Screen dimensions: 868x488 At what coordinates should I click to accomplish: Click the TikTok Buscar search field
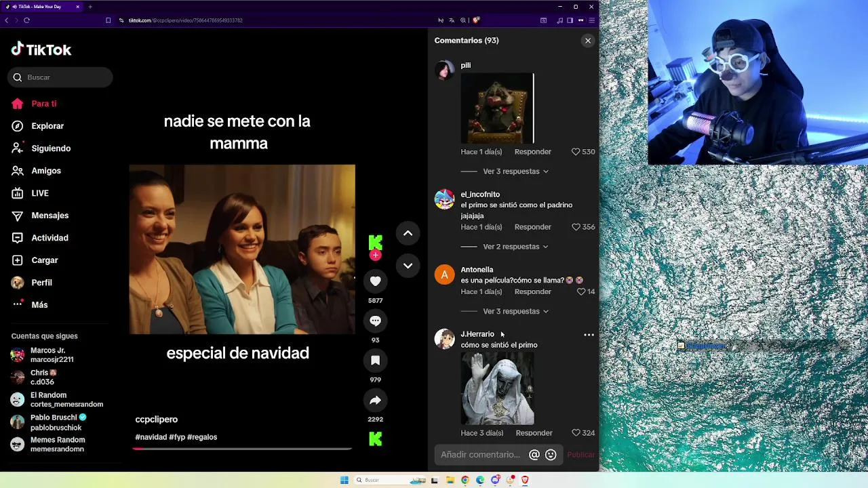(x=60, y=77)
